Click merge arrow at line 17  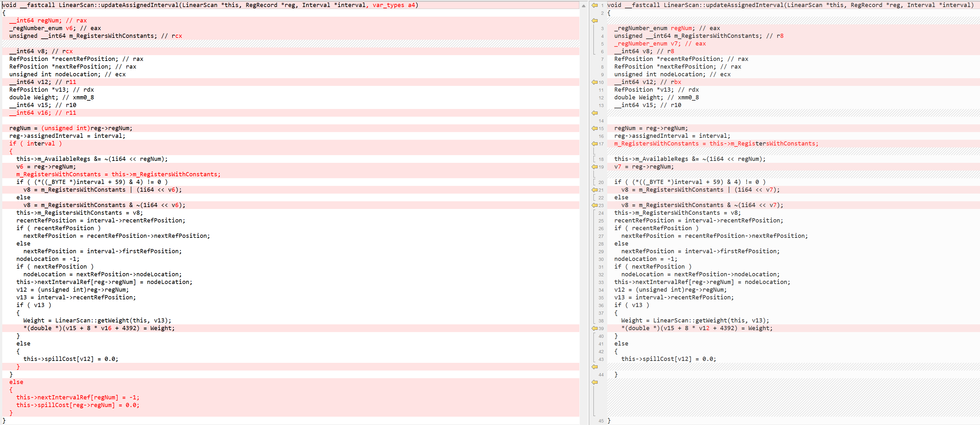coord(594,144)
